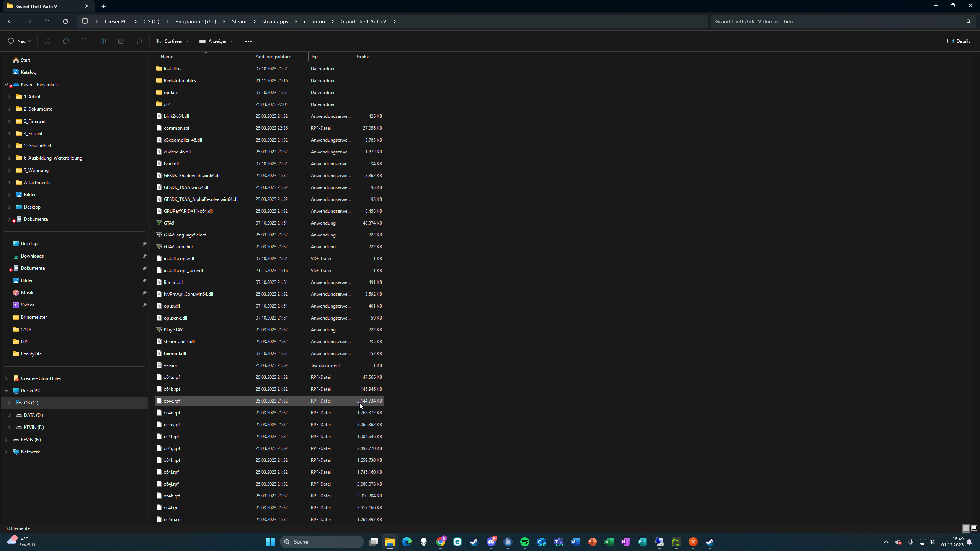This screenshot has width=980, height=551.
Task: Open Spotify from the taskbar
Action: 524,542
